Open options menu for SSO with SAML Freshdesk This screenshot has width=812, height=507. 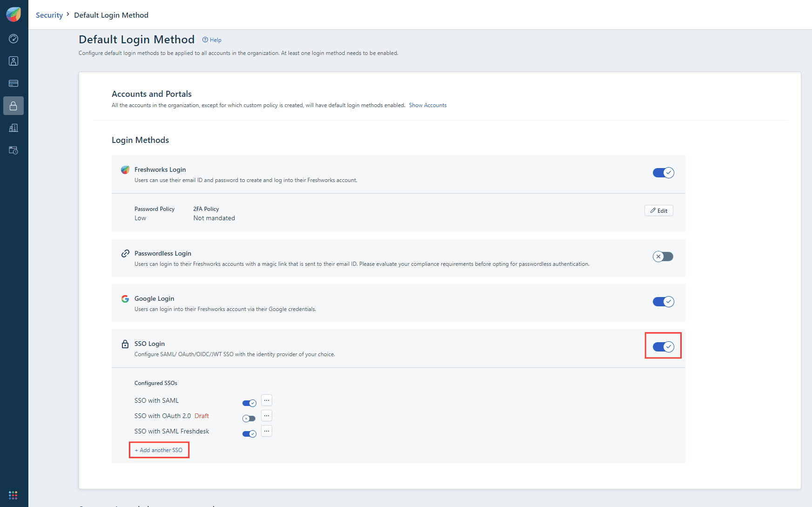click(267, 431)
